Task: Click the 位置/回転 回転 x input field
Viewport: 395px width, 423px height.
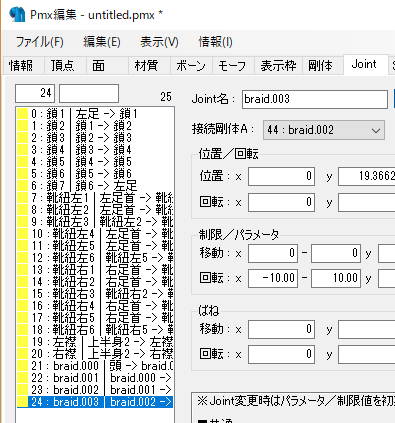Action: coord(281,202)
